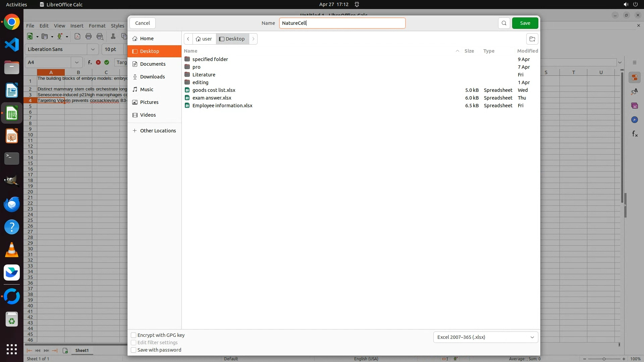Enable Encrypt with GPG key checkbox
Image resolution: width=644 pixels, height=362 pixels.
click(133, 335)
